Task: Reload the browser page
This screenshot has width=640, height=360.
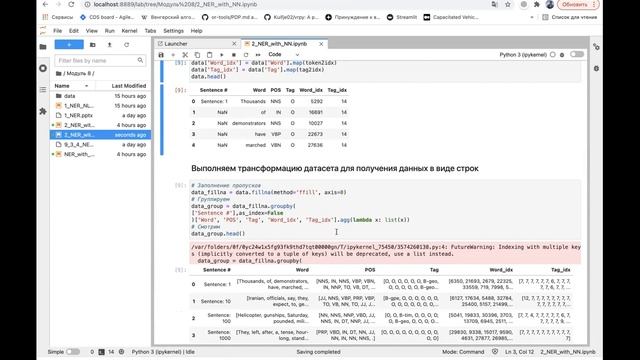Action: pos(71,4)
